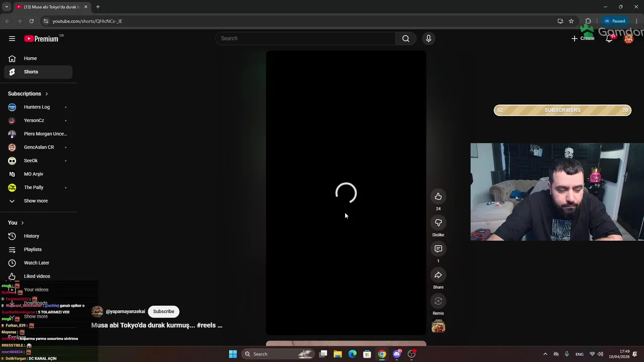Go to the YouTube Premium logo home
Screen dimensions: 644x362
pos(41,39)
